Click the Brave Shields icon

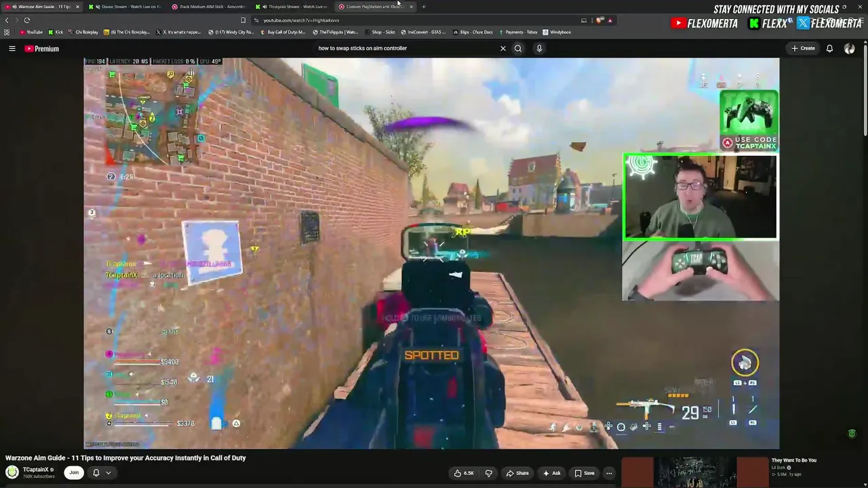pyautogui.click(x=599, y=20)
